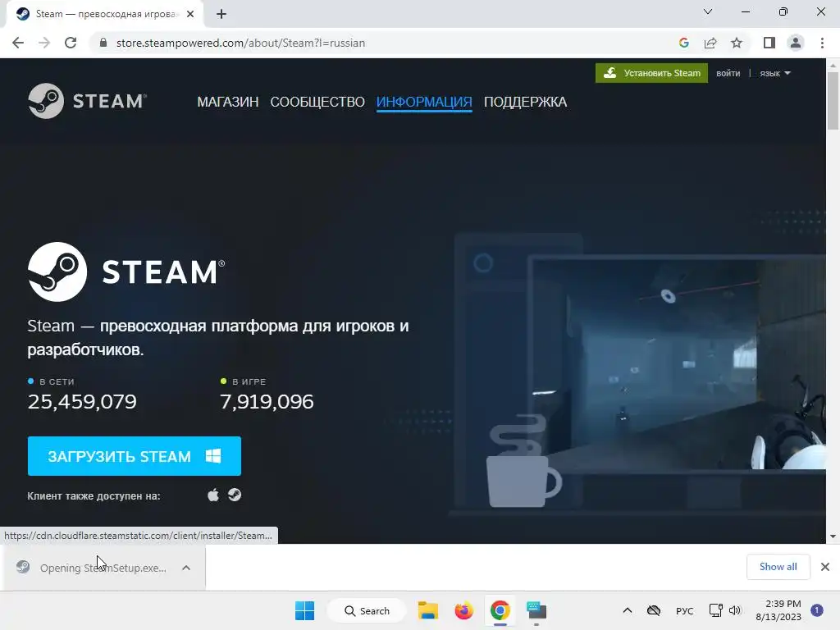Open the СООБЩЕСТВО menu item
The image size is (840, 630).
[x=317, y=102]
